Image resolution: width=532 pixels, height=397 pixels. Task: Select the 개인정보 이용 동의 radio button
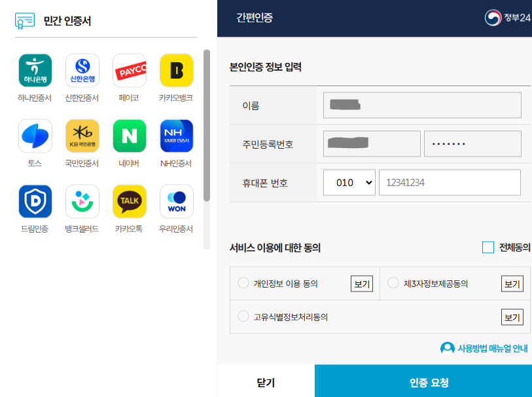[243, 283]
